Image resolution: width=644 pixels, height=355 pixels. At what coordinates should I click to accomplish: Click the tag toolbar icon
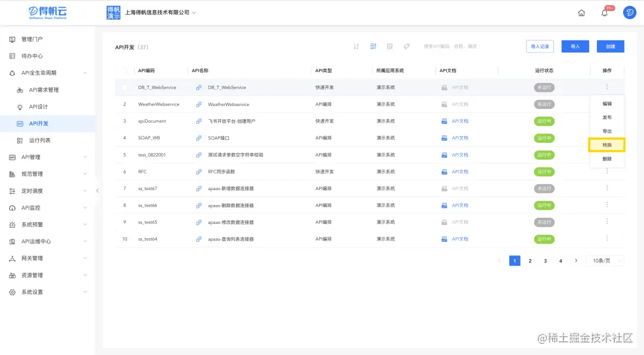tap(407, 46)
